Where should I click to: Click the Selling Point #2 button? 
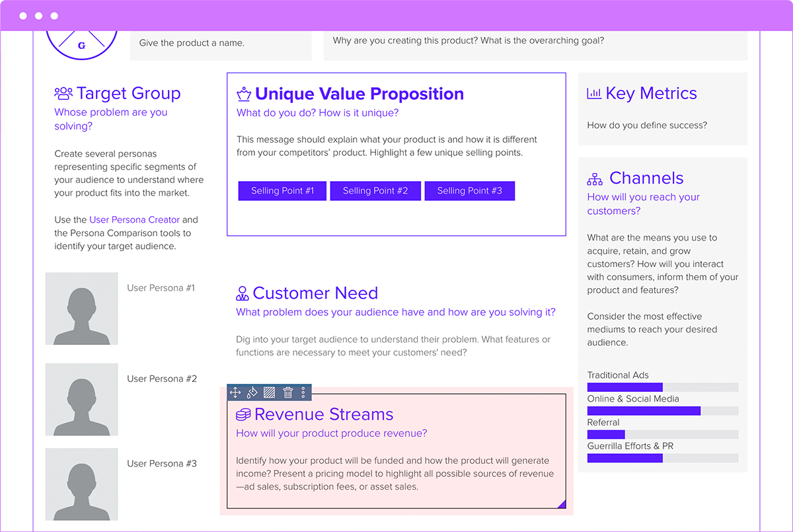[x=375, y=190]
